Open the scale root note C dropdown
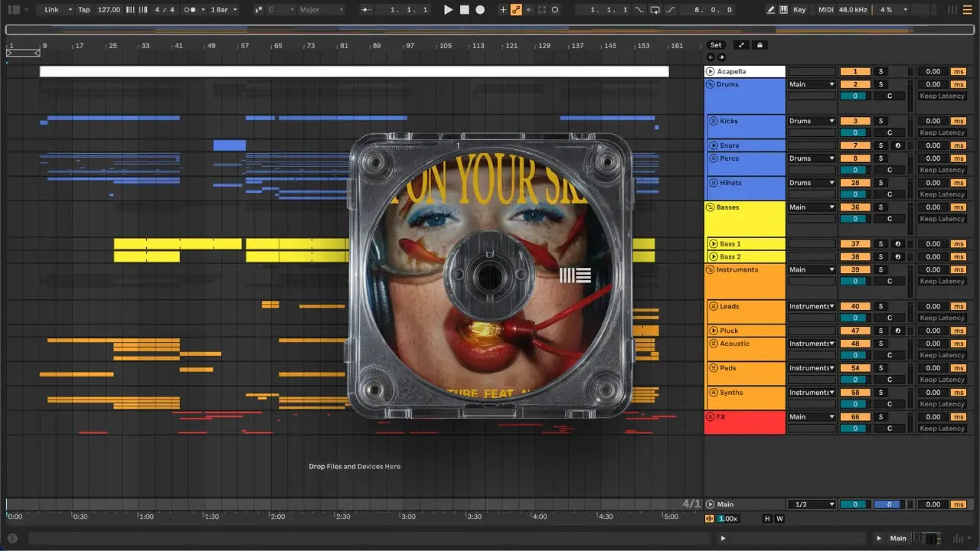Screen dimensions: 980x551 pyautogui.click(x=280, y=10)
